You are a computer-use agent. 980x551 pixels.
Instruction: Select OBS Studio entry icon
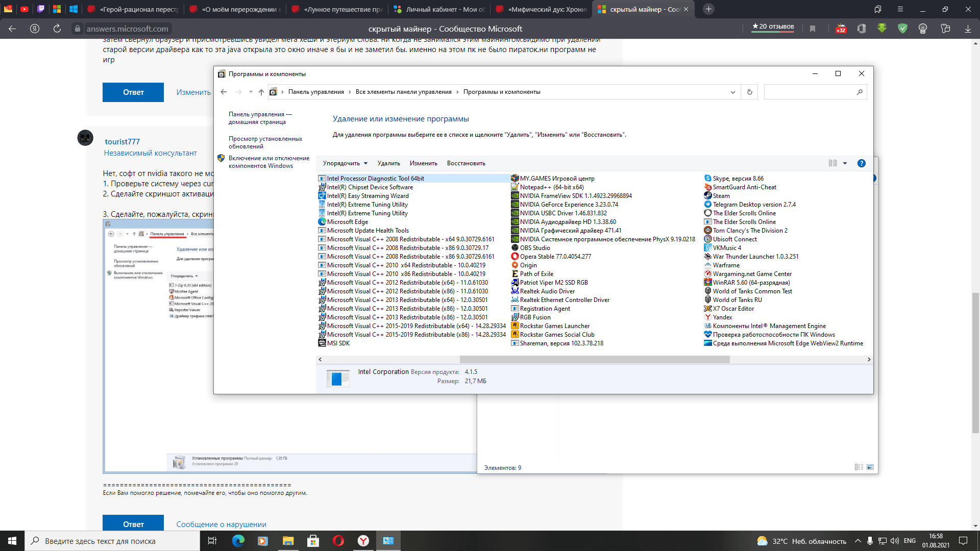[x=515, y=248]
